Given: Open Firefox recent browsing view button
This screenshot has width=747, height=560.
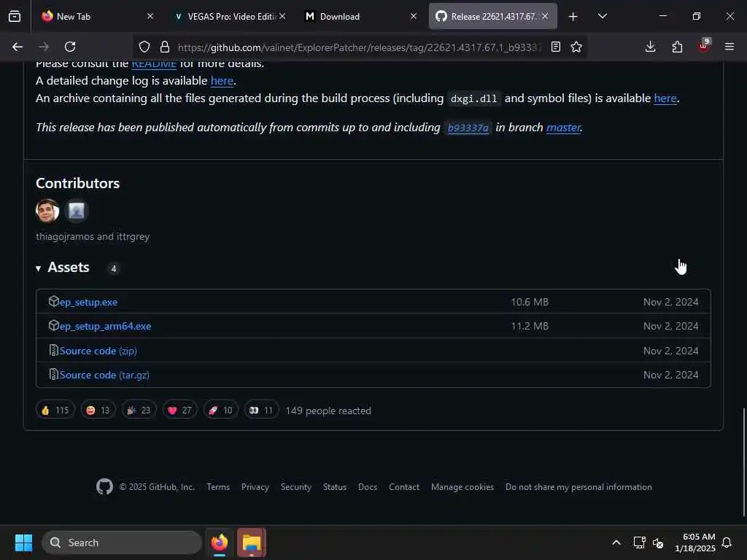Looking at the screenshot, I should click(15, 16).
